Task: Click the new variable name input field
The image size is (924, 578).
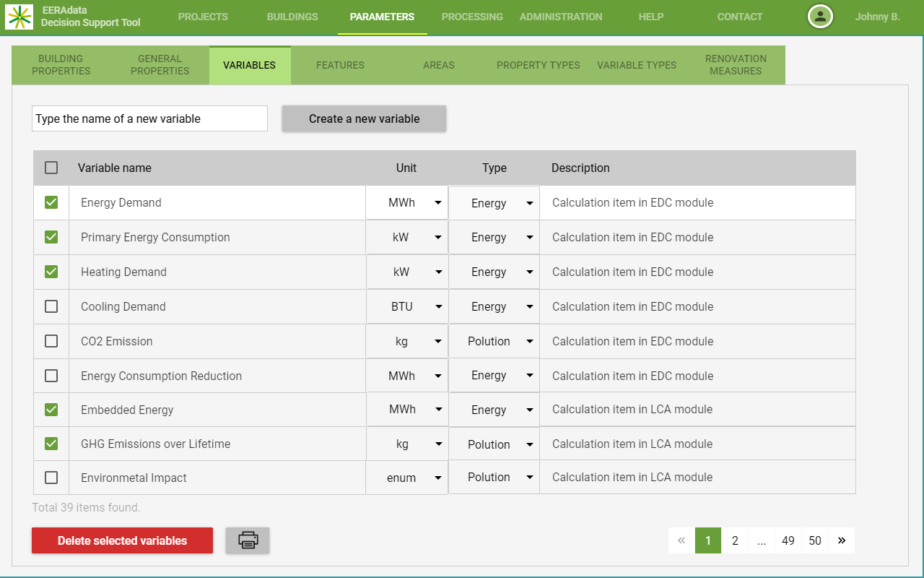Action: pyautogui.click(x=149, y=118)
